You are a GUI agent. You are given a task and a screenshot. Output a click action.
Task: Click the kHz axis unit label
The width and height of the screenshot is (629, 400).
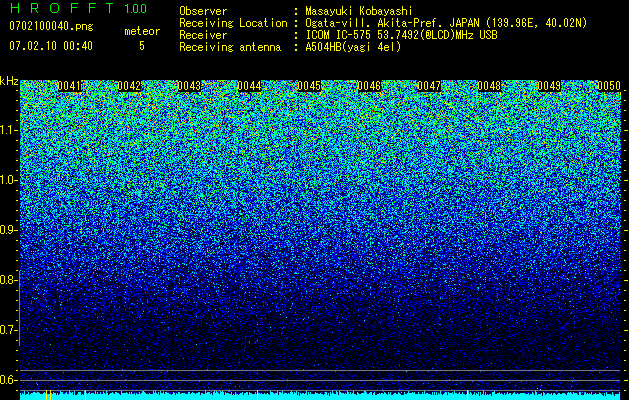click(9, 81)
